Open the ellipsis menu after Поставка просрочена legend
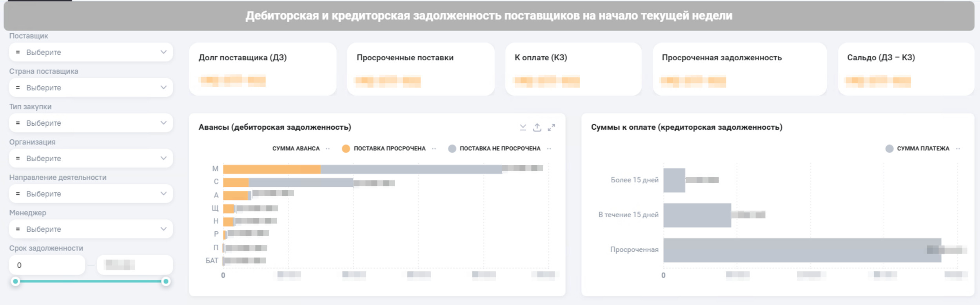This screenshot has width=980, height=305. tap(434, 149)
